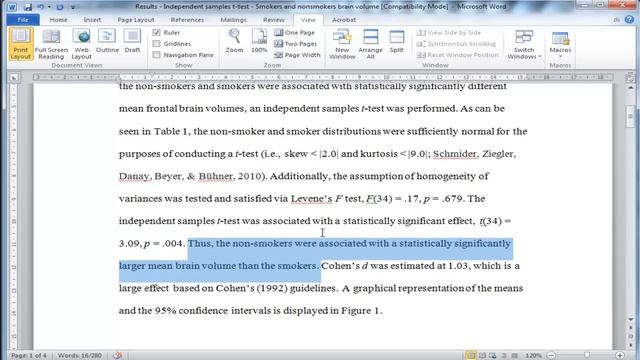The height and width of the screenshot is (360, 640).
Task: Click the zoom slider handle
Action: coord(587,356)
